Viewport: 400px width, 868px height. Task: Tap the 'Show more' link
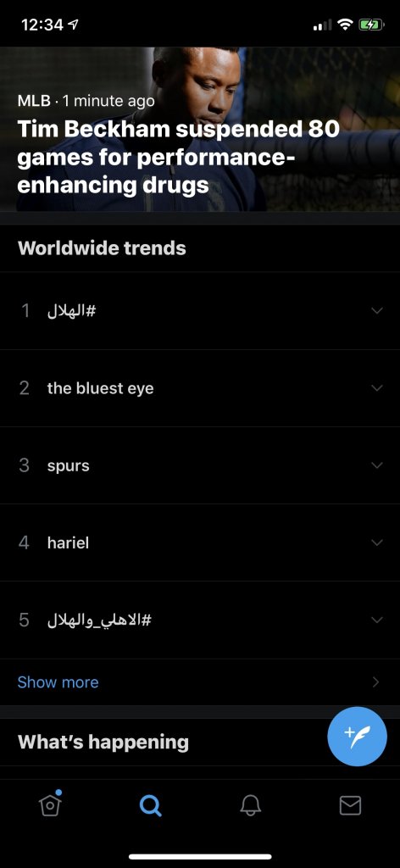pyautogui.click(x=58, y=682)
